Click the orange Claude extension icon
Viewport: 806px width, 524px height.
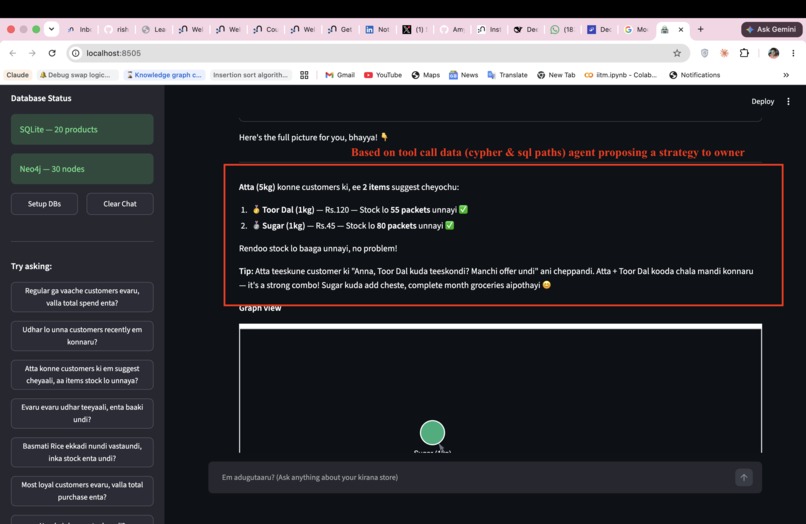(x=724, y=53)
